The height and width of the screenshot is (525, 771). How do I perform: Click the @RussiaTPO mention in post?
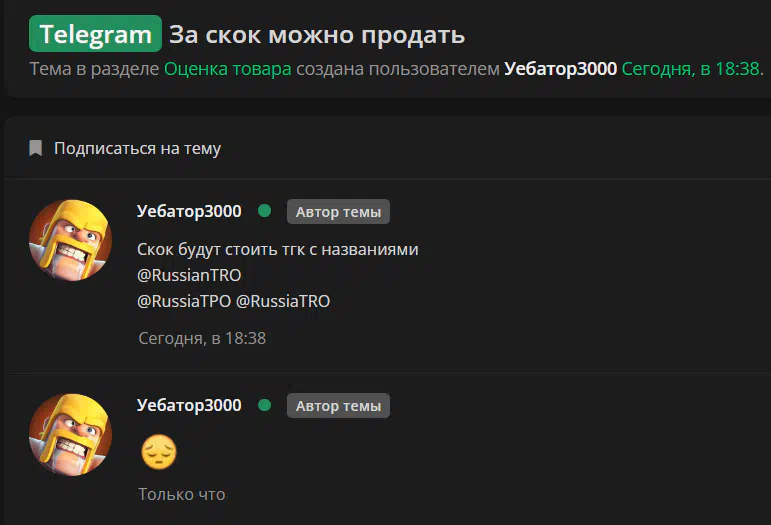click(184, 301)
